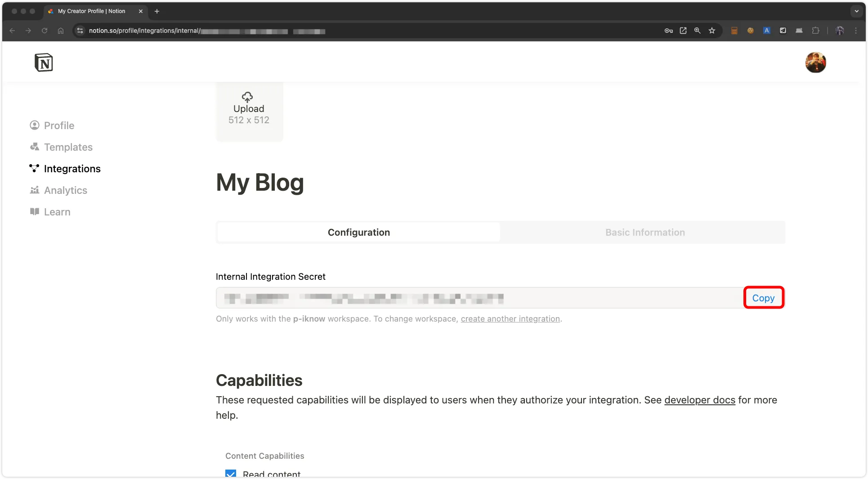Click the bookmark star icon

(x=711, y=31)
